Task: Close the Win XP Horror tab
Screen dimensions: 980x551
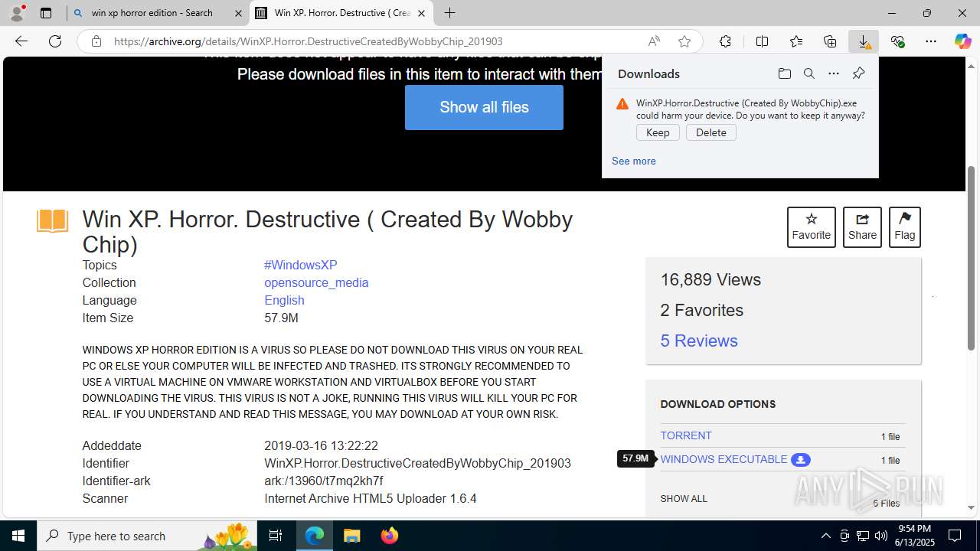Action: click(x=421, y=13)
